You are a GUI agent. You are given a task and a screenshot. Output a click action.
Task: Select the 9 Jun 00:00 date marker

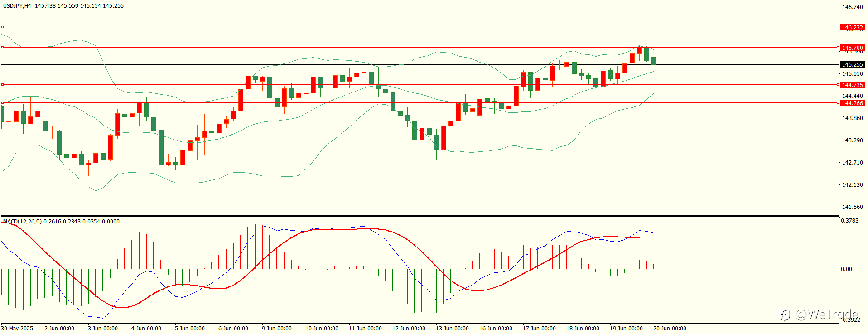pos(277,329)
